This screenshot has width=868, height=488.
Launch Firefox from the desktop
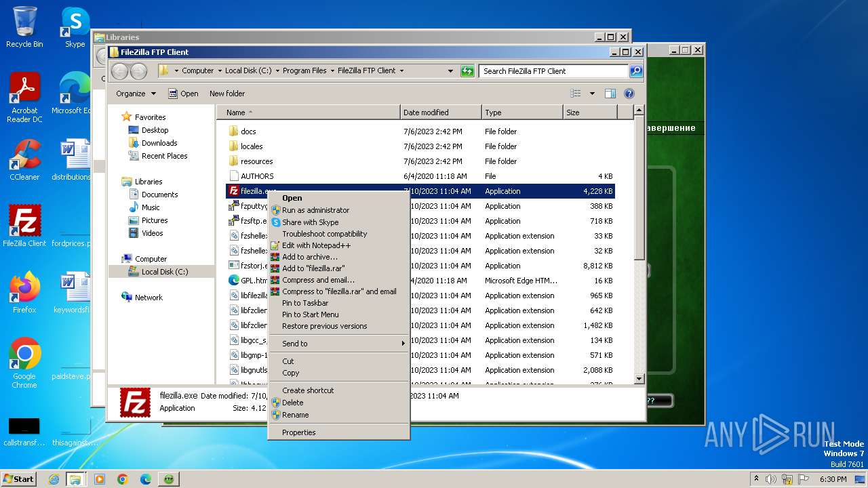[24, 293]
